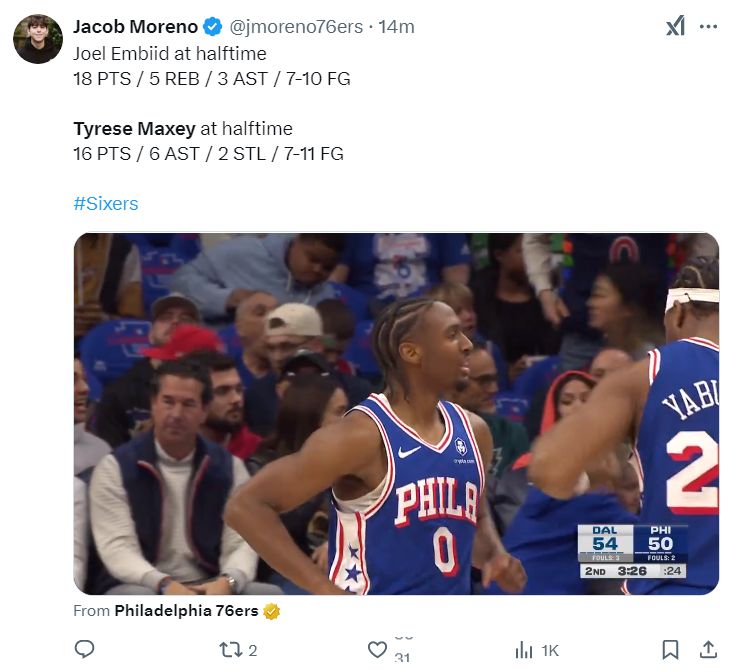Viewport: 733px width, 670px height.
Task: Open the share post menu
Action: pyautogui.click(x=707, y=650)
